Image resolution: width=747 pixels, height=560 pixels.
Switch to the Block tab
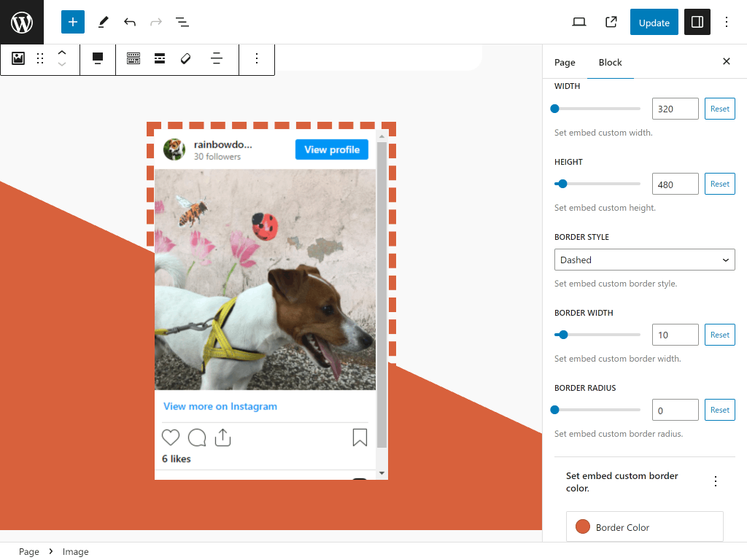[x=611, y=63]
